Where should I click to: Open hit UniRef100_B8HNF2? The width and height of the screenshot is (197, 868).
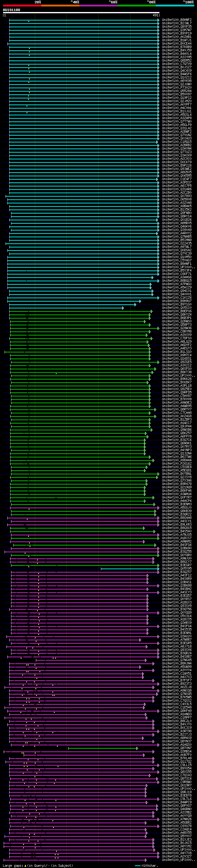coord(177,20)
